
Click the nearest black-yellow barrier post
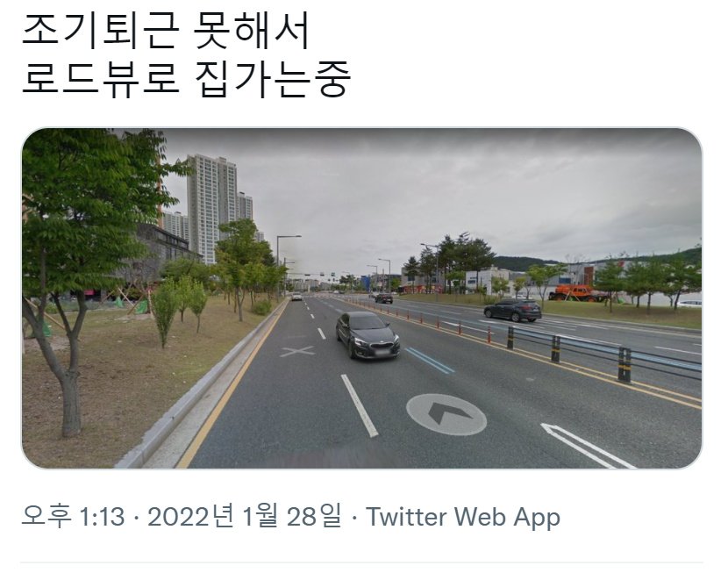coord(624,365)
